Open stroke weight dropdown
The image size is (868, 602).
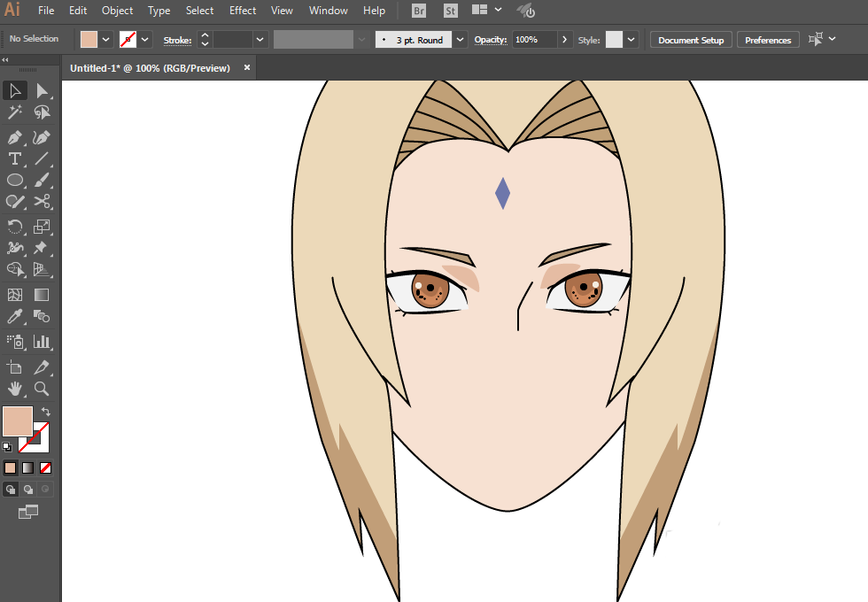pyautogui.click(x=260, y=40)
